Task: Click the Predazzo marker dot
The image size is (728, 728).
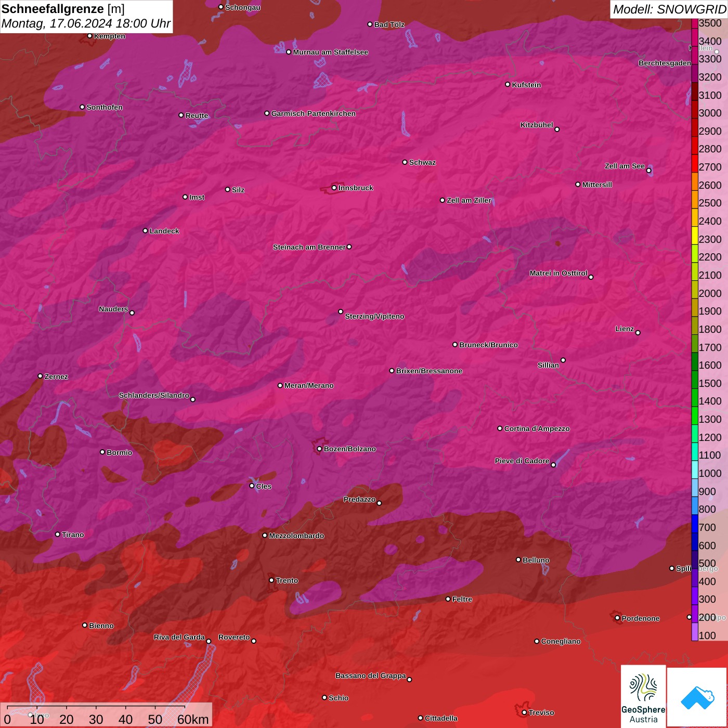Action: pyautogui.click(x=379, y=503)
